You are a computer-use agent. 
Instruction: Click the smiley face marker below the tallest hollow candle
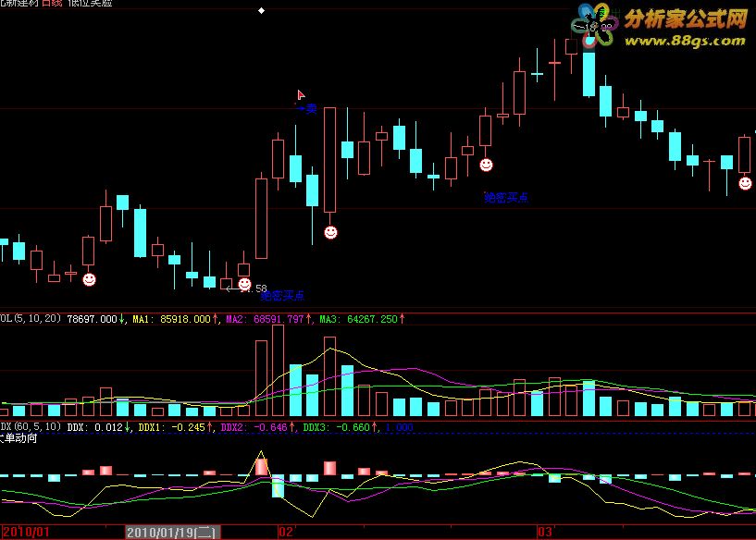[x=330, y=233]
